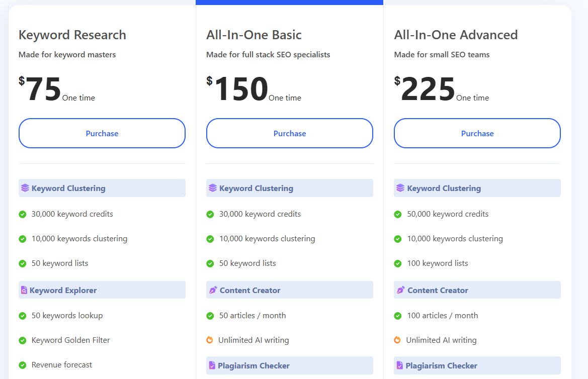The image size is (588, 379).
Task: Click "Unlimited AI writing" text in All-In-One Basic
Action: click(x=254, y=340)
